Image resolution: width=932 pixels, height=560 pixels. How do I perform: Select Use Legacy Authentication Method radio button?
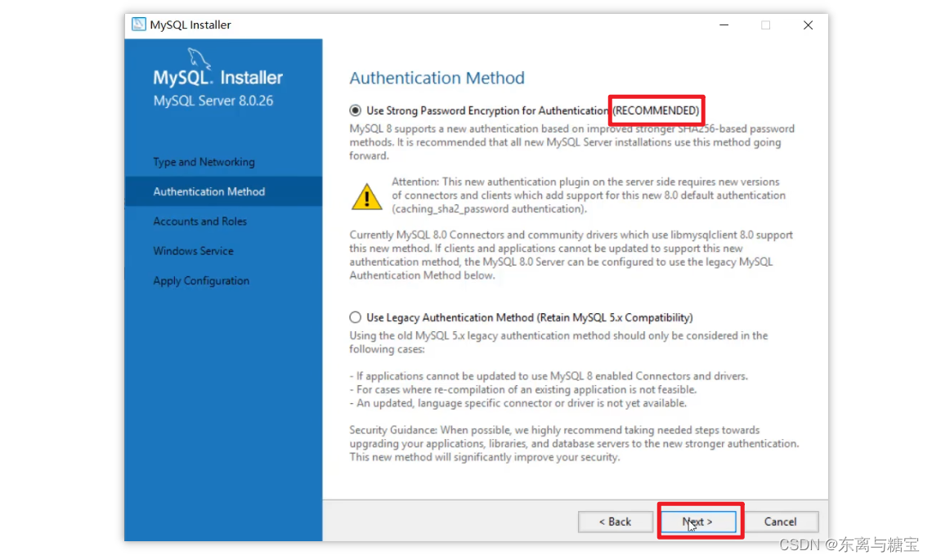[x=355, y=317]
